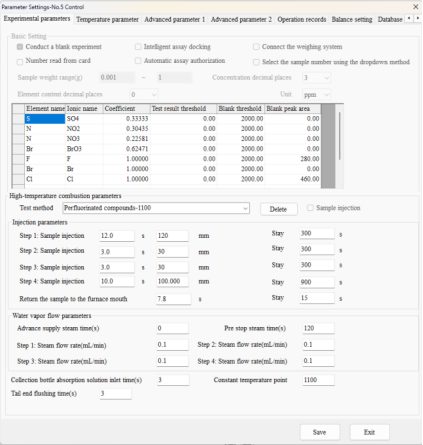Click Step 2 Steam flow rate field

coord(318,345)
